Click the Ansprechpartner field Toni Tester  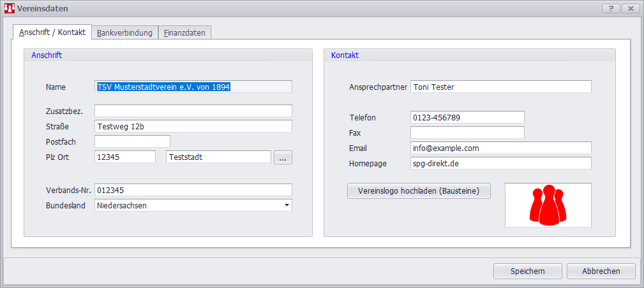(500, 87)
